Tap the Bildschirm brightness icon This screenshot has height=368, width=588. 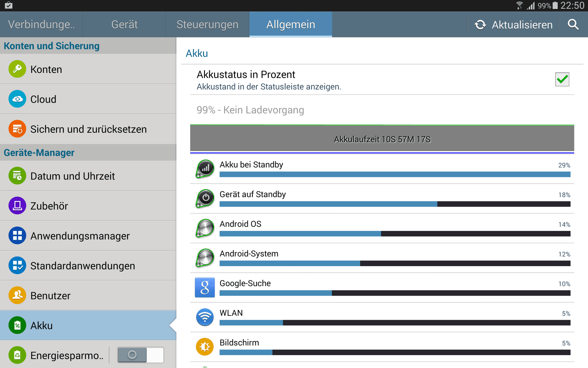(x=205, y=347)
